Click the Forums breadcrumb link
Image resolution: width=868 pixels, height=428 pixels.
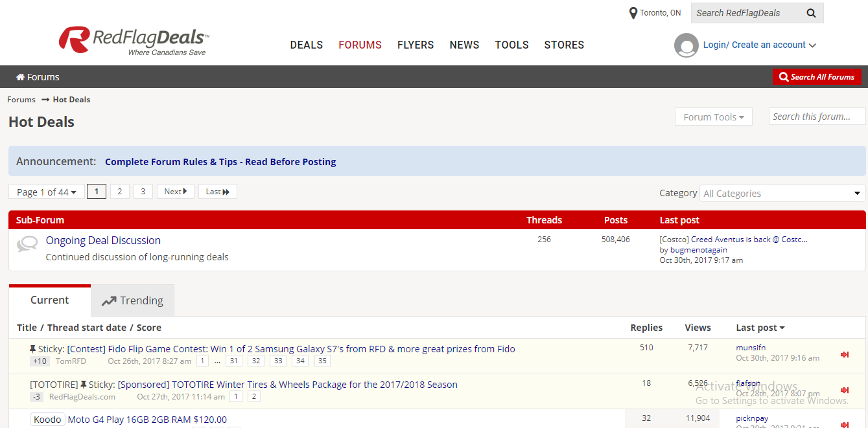pos(21,100)
